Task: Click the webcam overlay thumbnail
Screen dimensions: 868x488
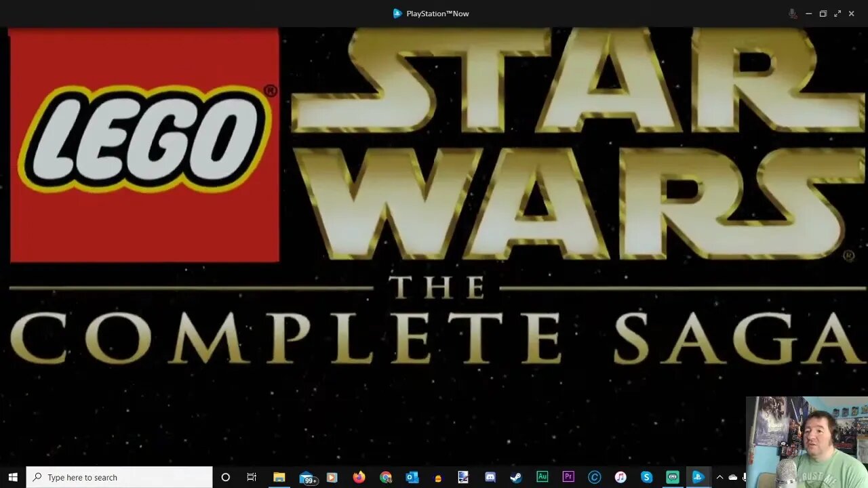Action: point(807,442)
